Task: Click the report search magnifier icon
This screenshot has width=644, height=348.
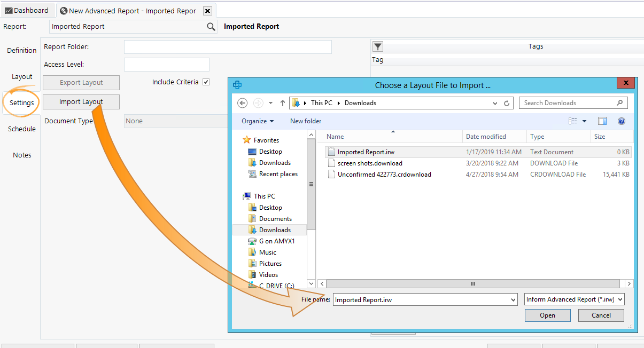Action: tap(211, 26)
